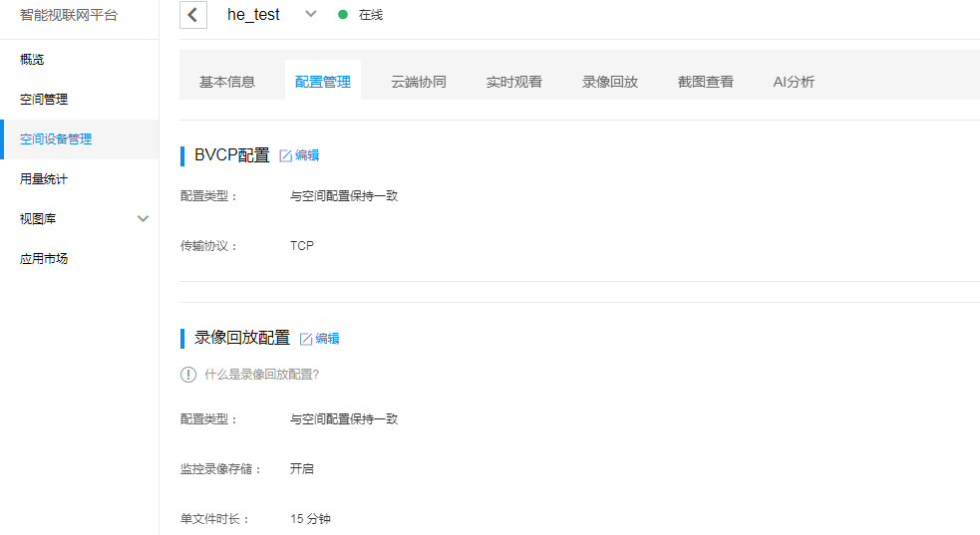Click the 监控录像存储 label

coord(221,469)
